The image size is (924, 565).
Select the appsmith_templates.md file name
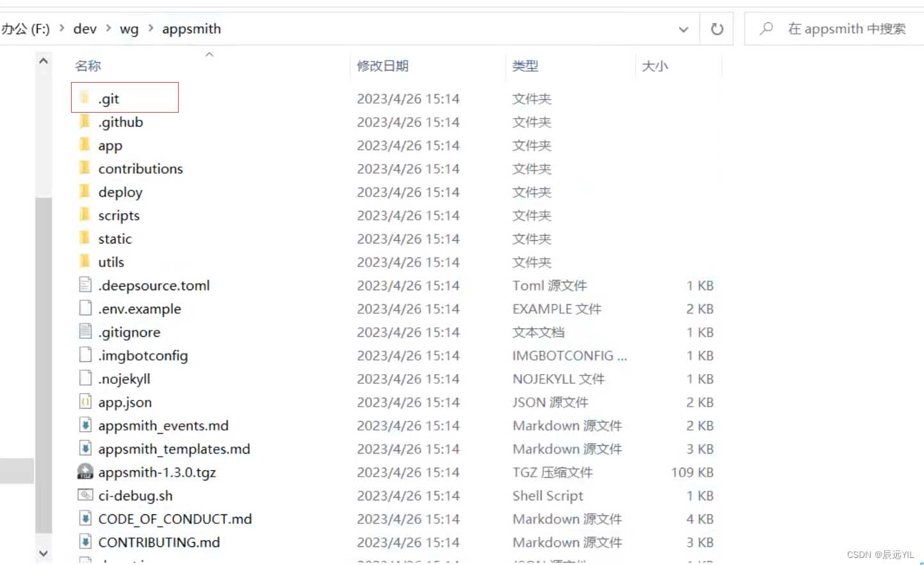click(x=174, y=449)
